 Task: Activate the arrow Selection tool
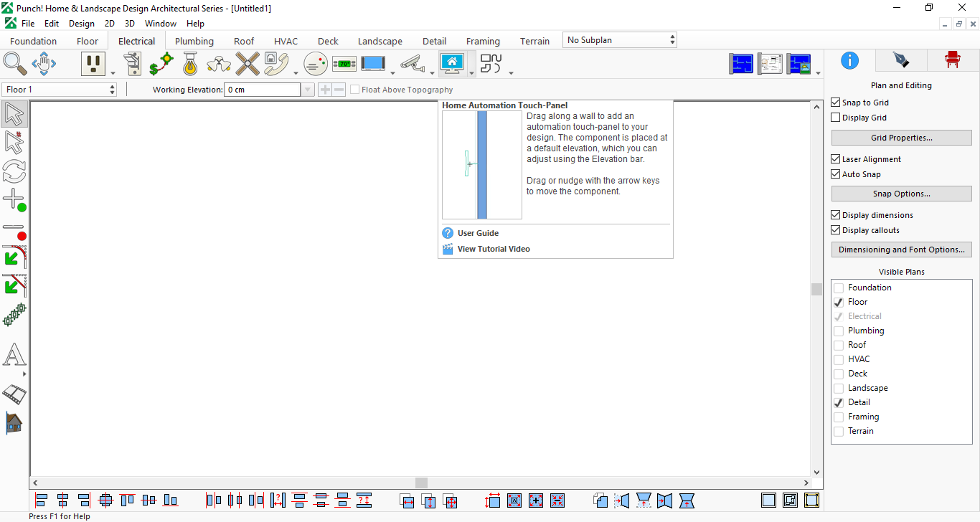pos(14,115)
